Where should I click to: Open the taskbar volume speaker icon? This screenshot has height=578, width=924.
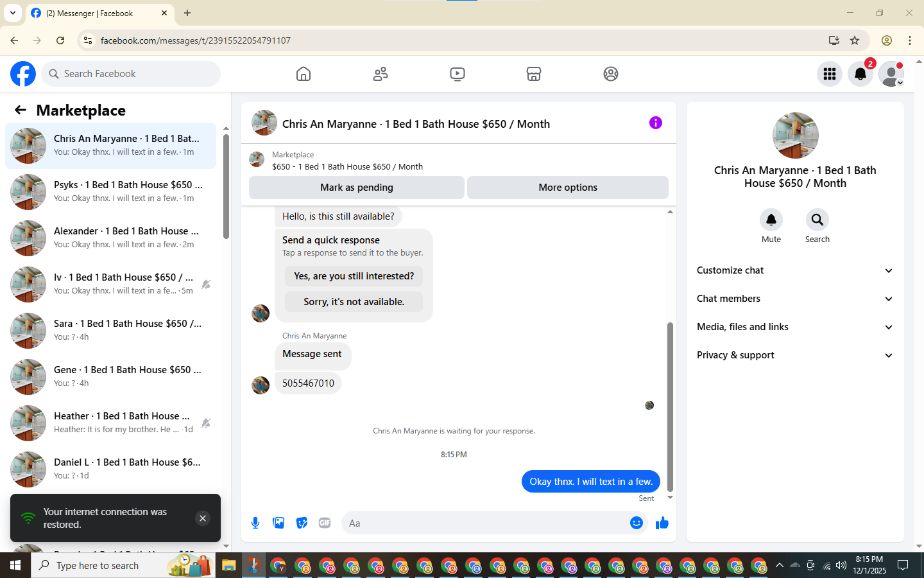click(x=841, y=565)
